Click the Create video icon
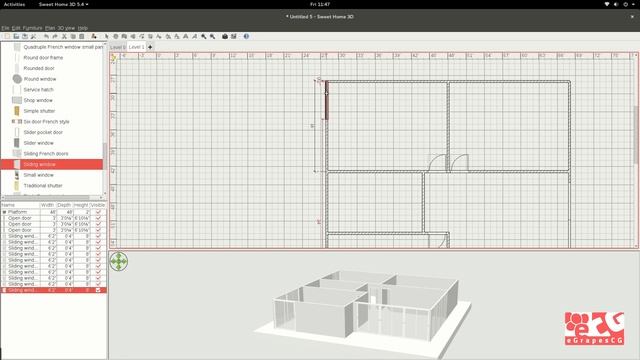 tap(233, 36)
